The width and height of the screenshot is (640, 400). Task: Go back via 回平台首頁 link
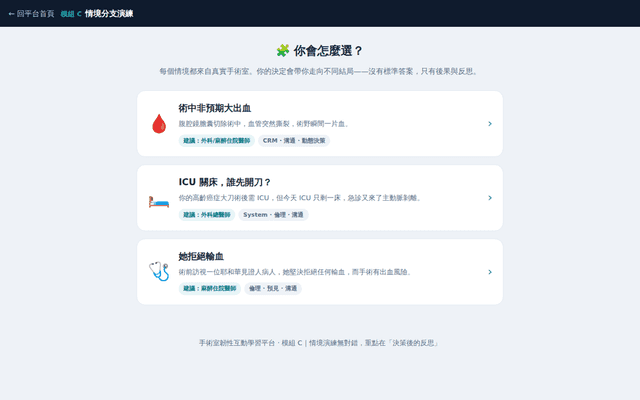31,14
